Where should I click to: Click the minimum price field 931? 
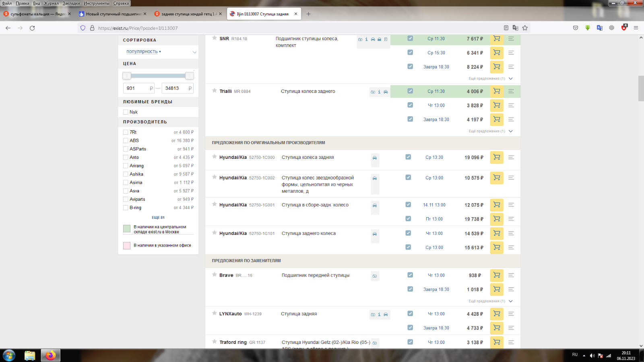[x=138, y=88]
